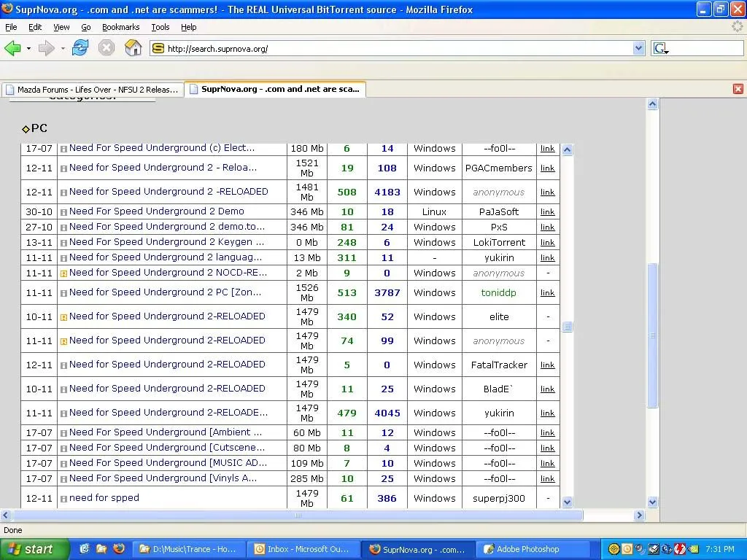Click the page vertical scrollbar thumb
Viewport: 747px width, 560px height.
click(x=653, y=335)
